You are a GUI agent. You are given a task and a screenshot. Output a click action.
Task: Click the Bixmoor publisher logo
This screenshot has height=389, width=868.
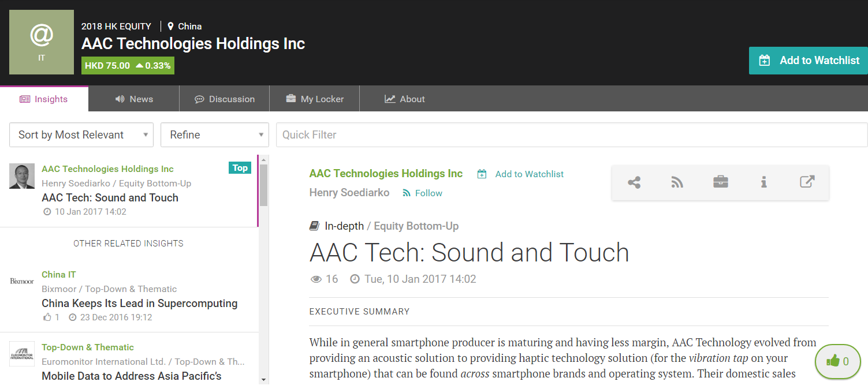(x=22, y=281)
